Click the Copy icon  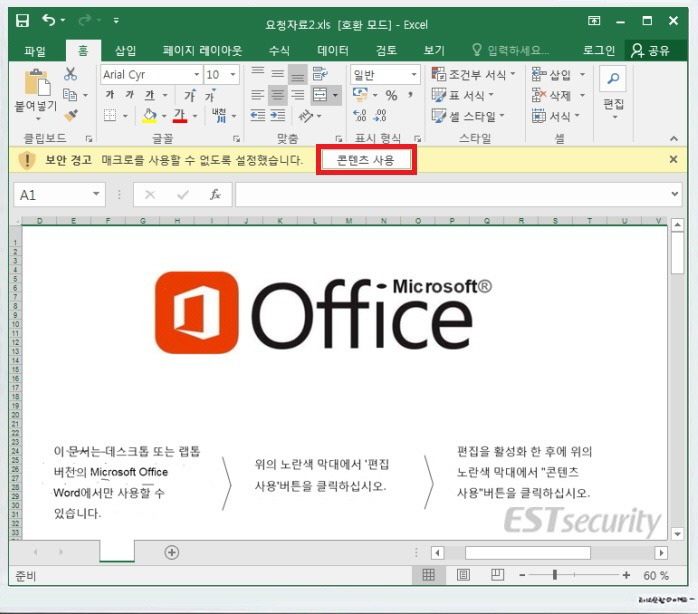pyautogui.click(x=70, y=94)
